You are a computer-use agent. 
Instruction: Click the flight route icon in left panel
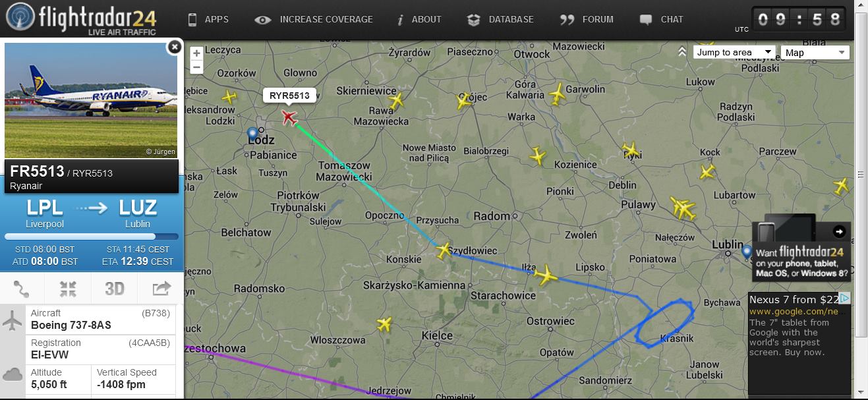(x=22, y=289)
